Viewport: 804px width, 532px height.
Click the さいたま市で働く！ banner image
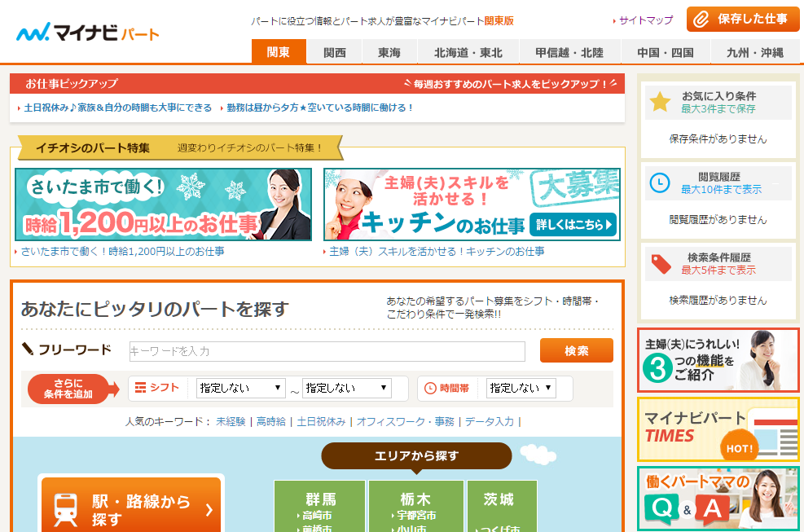pyautogui.click(x=163, y=204)
